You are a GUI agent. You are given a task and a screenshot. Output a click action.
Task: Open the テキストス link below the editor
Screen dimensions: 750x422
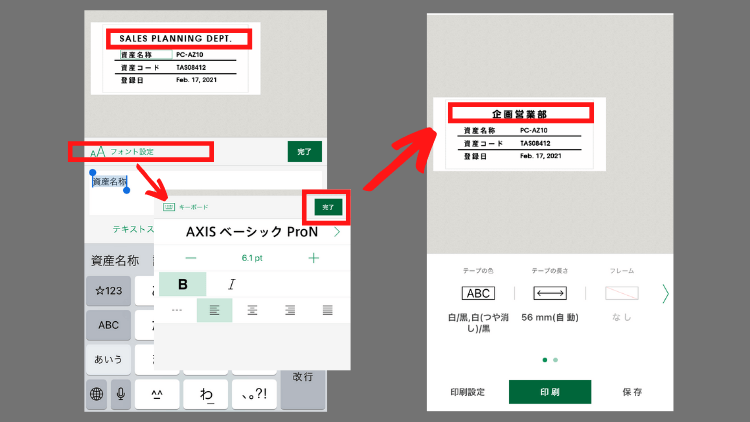tap(133, 230)
